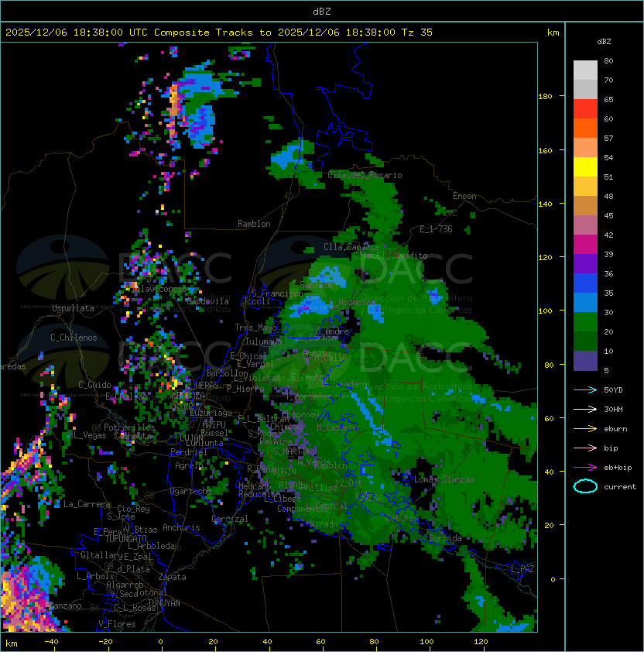This screenshot has height=652, width=644.
Task: Click the 'dBZ' title at the top
Action: (x=322, y=11)
